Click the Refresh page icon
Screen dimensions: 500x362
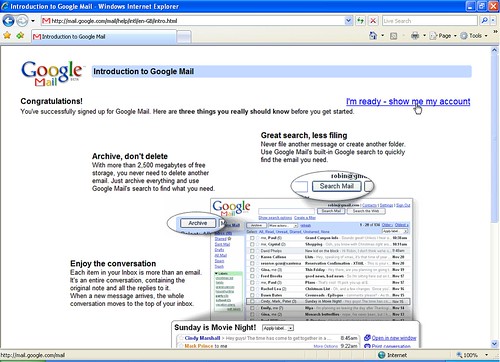(360, 21)
